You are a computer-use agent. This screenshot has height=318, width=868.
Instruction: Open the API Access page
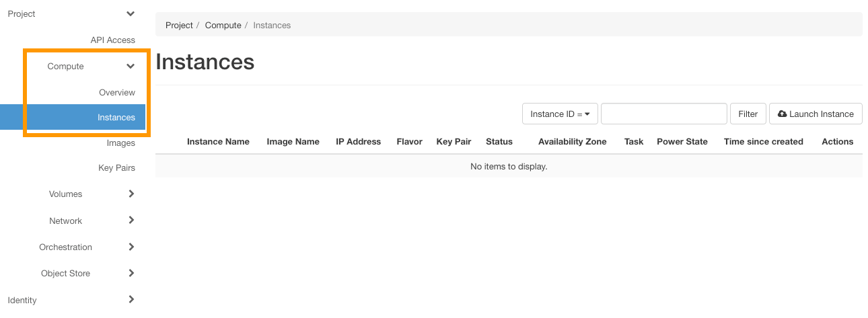click(112, 40)
